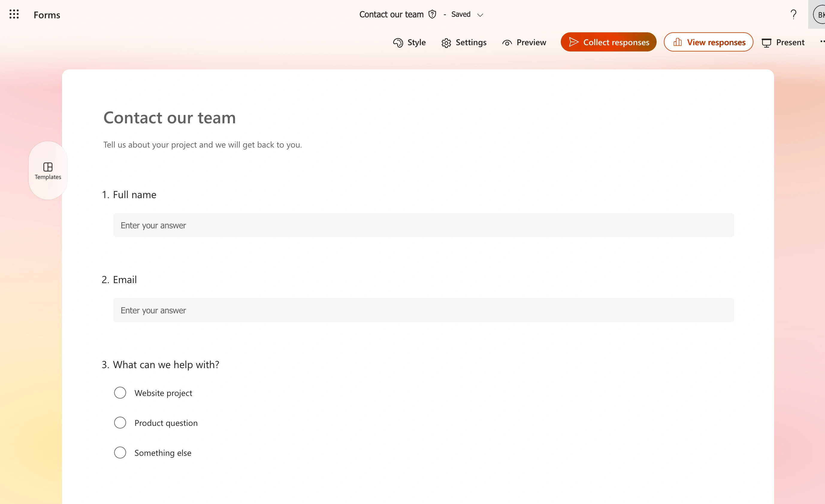Start Present mode
The height and width of the screenshot is (504, 825).
783,42
